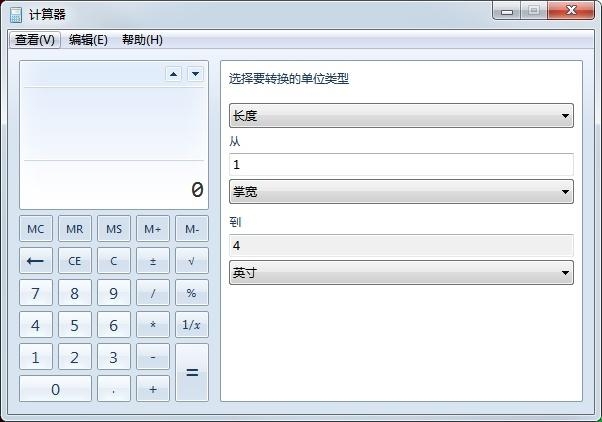602x422 pixels.
Task: Click the reciprocal 1/x button
Action: pyautogui.click(x=191, y=325)
